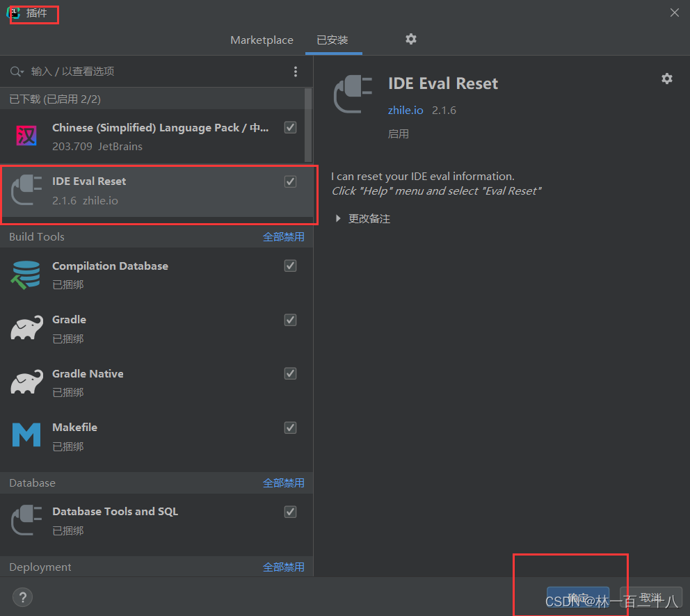Image resolution: width=690 pixels, height=616 pixels.
Task: Open the plugins settings gear beside the tabs
Action: point(410,39)
